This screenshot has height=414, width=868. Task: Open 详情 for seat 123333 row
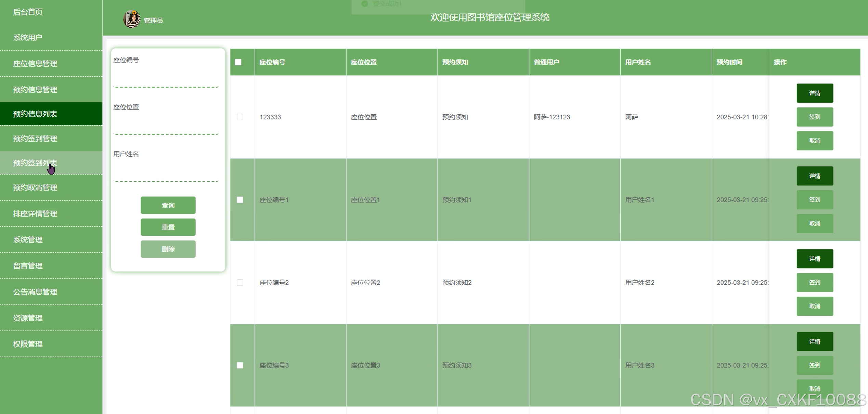pos(814,93)
